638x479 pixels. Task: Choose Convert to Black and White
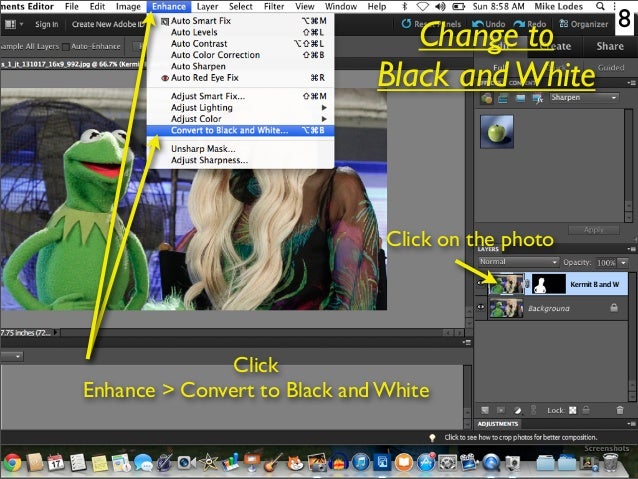click(240, 130)
